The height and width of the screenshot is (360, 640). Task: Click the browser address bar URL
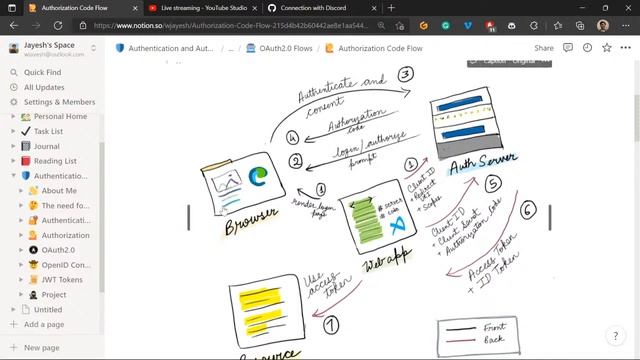pos(231,26)
